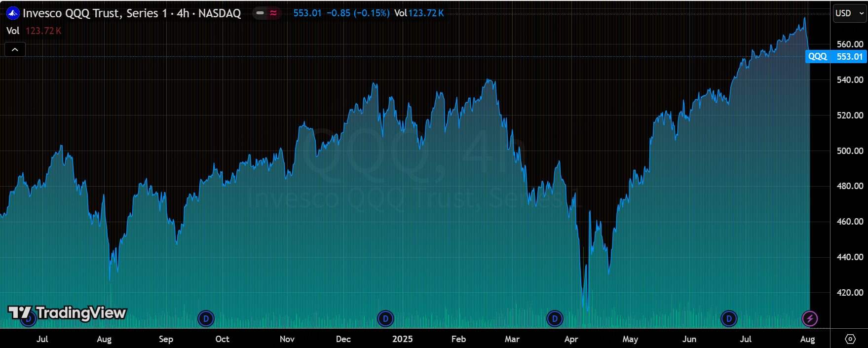Click the 540.00 price axis label
868x348 pixels.
[850, 80]
